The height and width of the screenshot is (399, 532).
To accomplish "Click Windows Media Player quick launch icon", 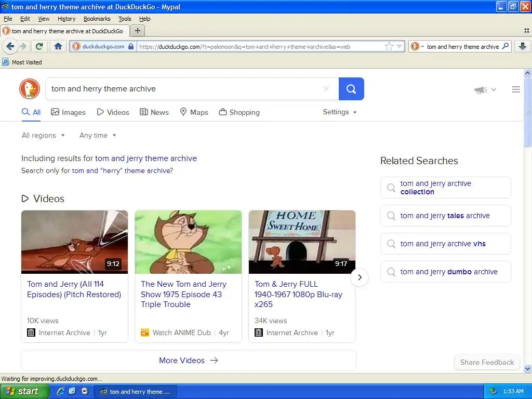I will (x=85, y=391).
